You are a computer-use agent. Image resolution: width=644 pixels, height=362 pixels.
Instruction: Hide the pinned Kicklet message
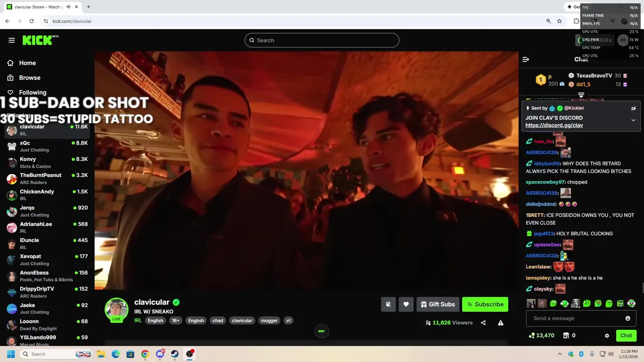(633, 108)
